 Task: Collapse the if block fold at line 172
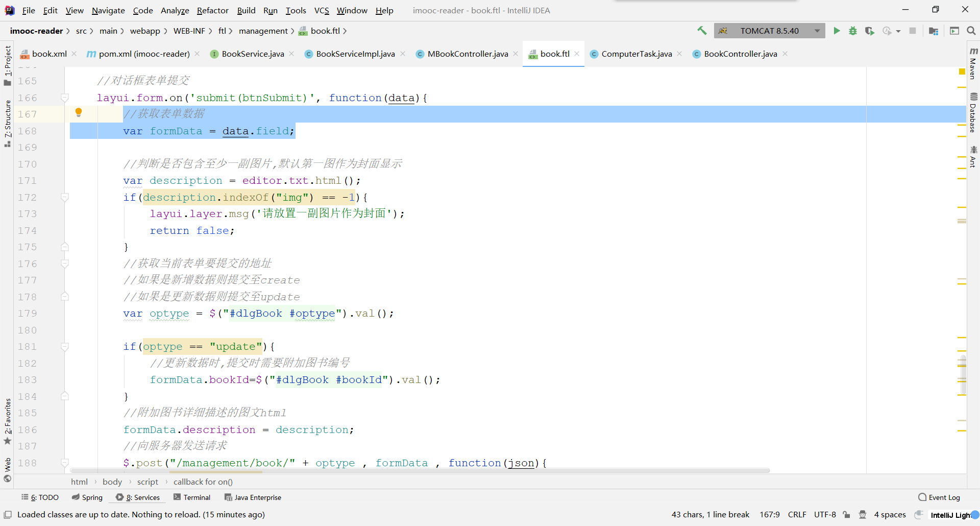coord(65,197)
